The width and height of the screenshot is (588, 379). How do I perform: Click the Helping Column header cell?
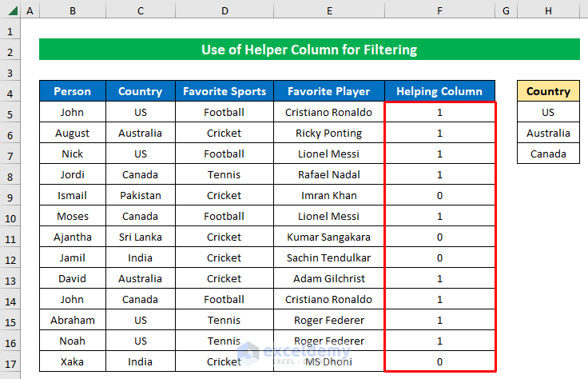coord(439,91)
